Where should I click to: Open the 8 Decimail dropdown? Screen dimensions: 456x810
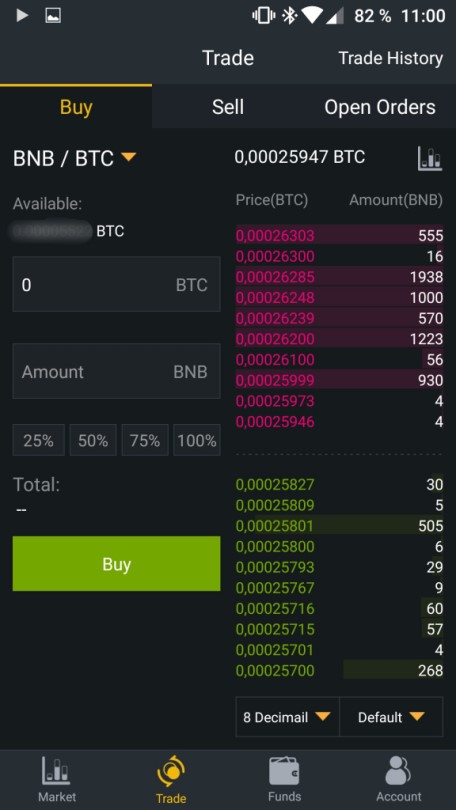(x=288, y=717)
